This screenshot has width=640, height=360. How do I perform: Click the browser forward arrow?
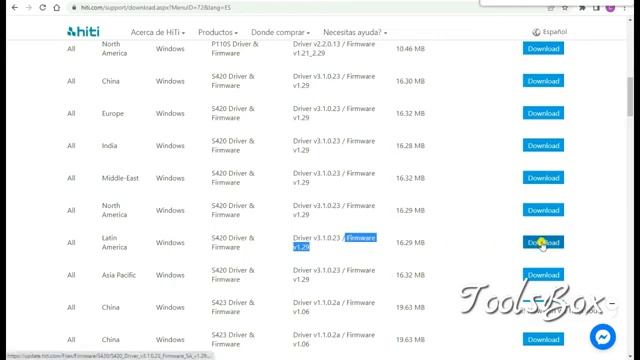pos(29,8)
